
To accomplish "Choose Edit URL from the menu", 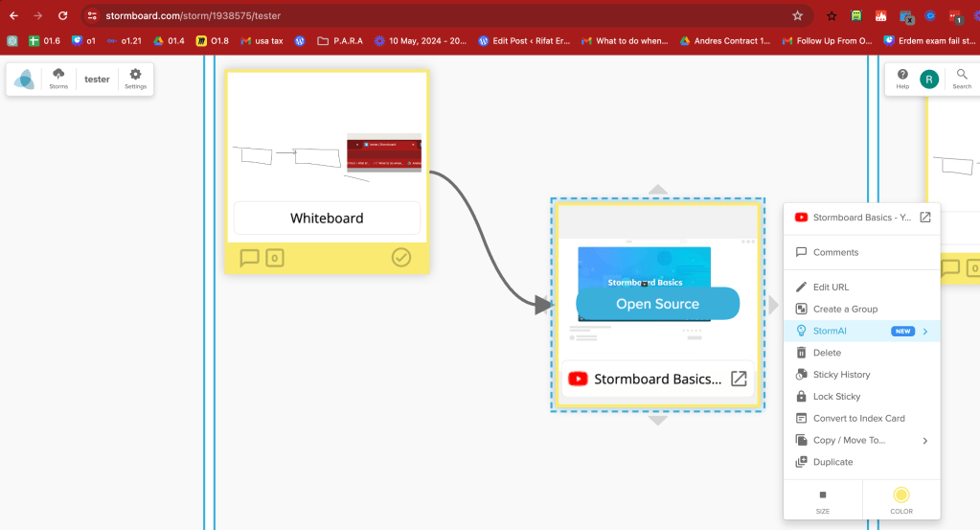I will pos(862,287).
